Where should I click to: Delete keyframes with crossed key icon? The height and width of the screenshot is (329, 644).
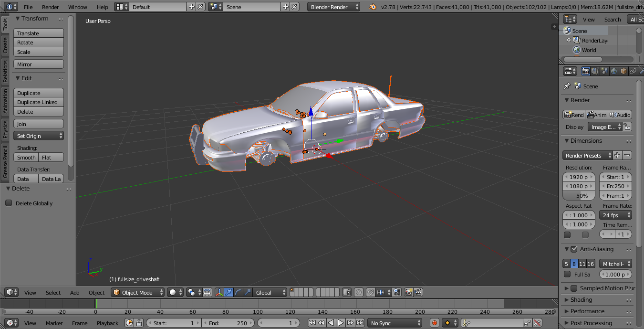(x=537, y=323)
